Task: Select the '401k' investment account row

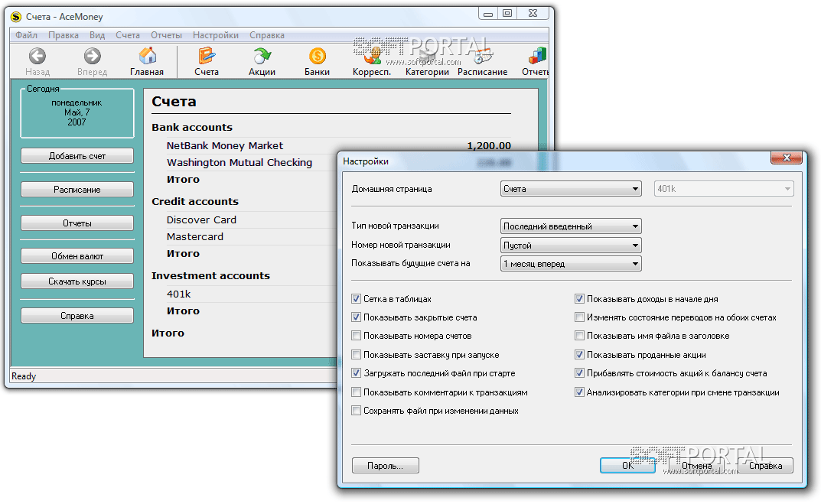Action: click(x=178, y=294)
